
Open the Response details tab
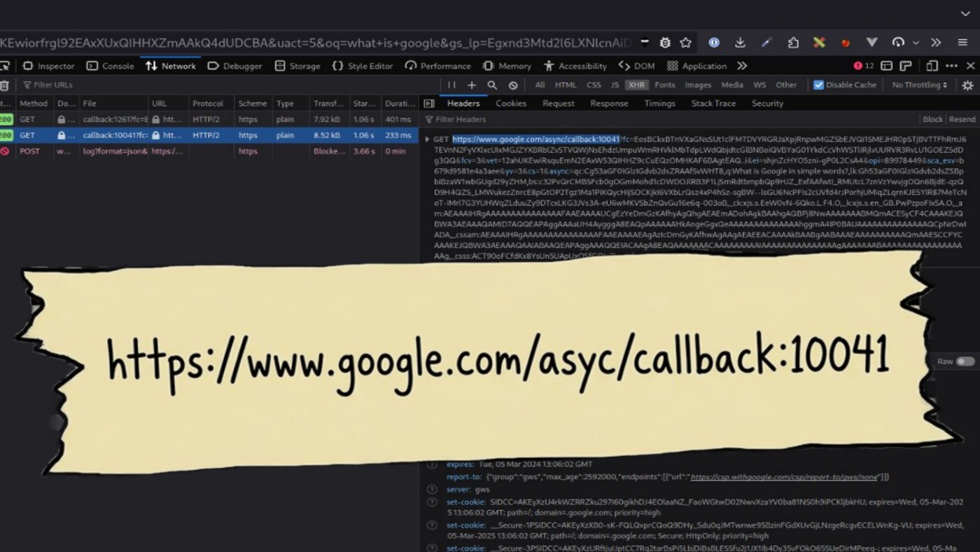point(609,104)
